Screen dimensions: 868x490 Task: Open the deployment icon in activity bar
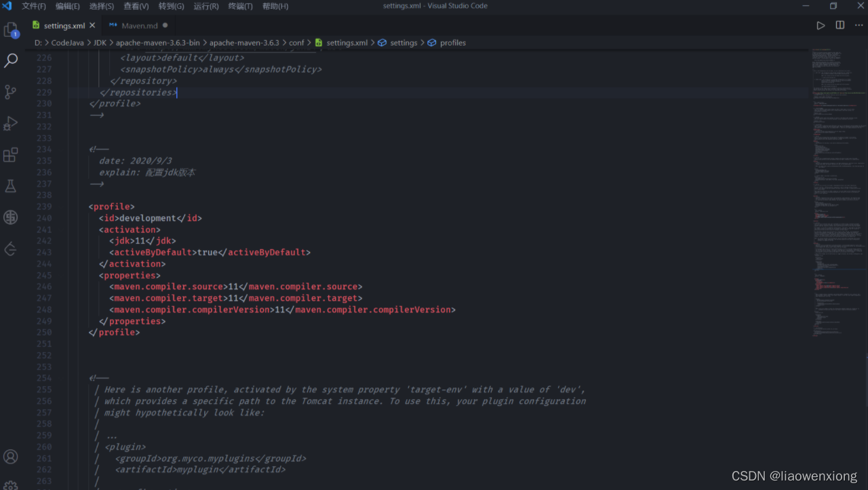click(x=11, y=249)
